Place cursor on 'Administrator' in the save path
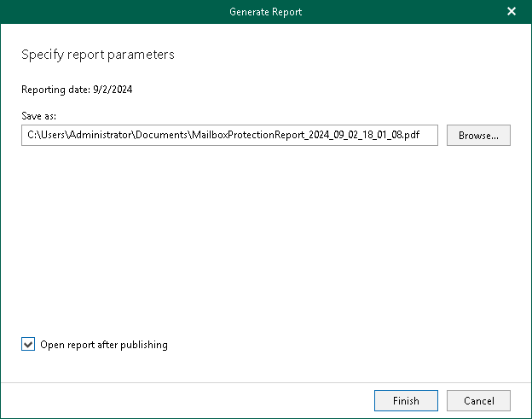The image size is (532, 419). click(101, 135)
